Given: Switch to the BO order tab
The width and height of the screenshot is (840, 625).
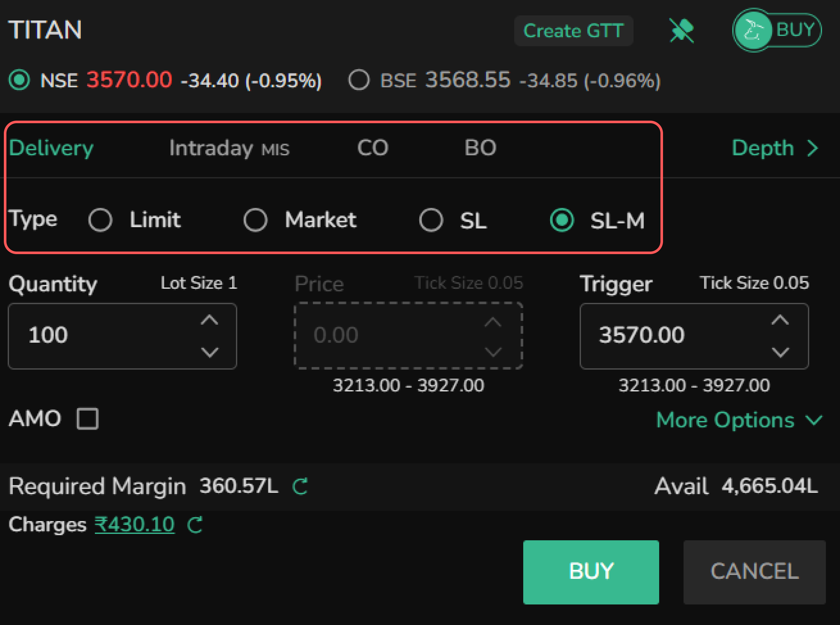Looking at the screenshot, I should (480, 148).
